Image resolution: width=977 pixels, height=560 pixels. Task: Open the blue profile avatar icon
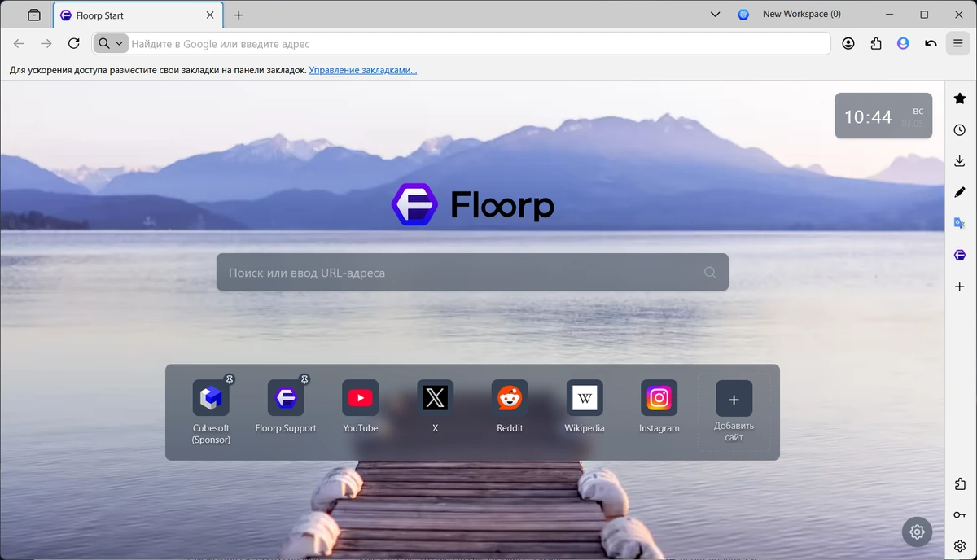[903, 43]
